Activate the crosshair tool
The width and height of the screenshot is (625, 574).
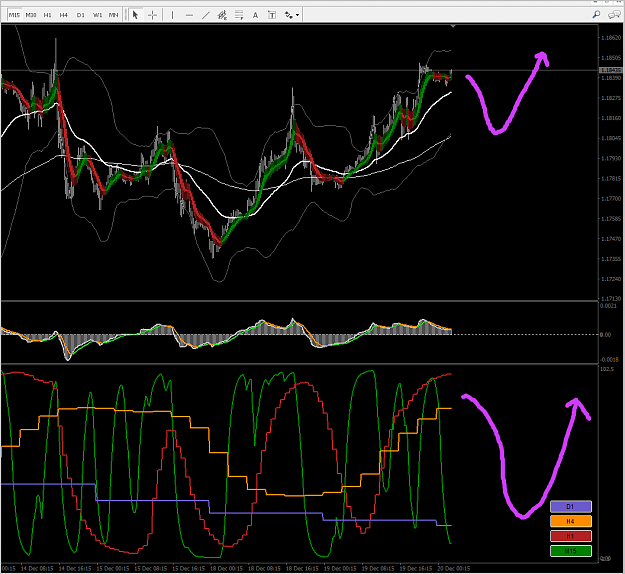152,15
